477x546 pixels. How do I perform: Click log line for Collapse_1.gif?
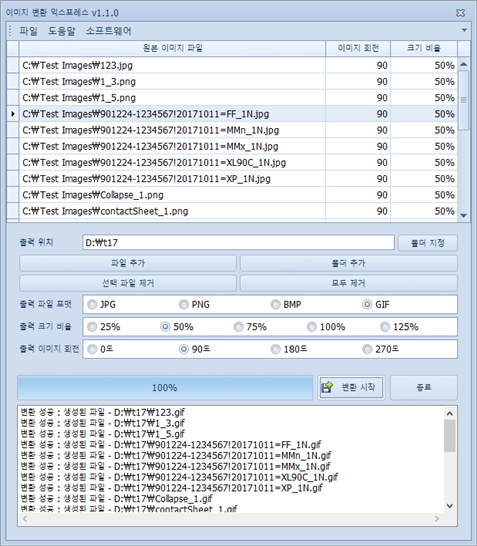116,499
